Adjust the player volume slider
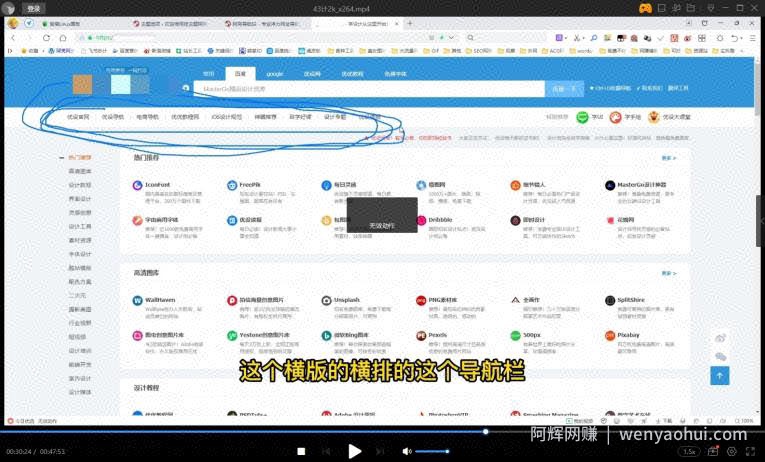 432,452
